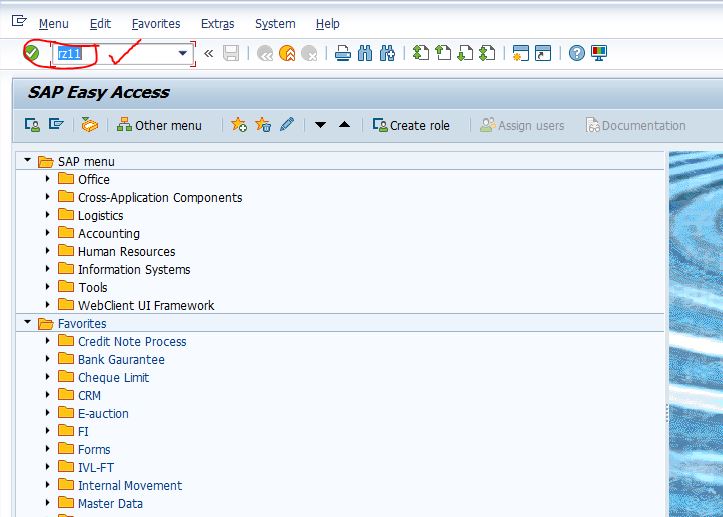Select the Bank Gaurantee folder
723x517 pixels.
coord(121,360)
